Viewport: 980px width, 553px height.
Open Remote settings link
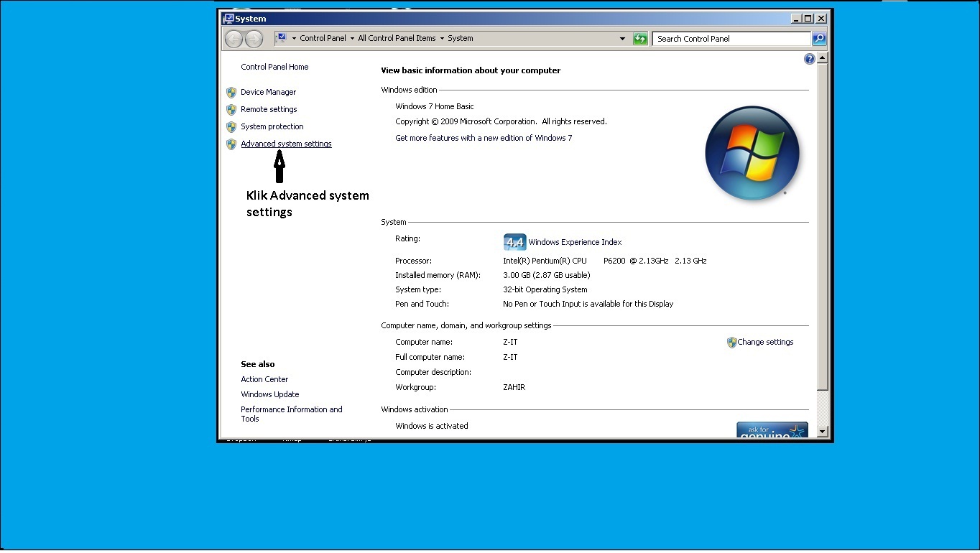click(269, 109)
